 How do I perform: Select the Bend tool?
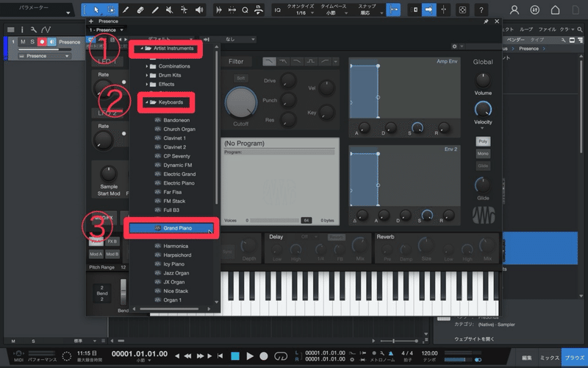(184, 10)
